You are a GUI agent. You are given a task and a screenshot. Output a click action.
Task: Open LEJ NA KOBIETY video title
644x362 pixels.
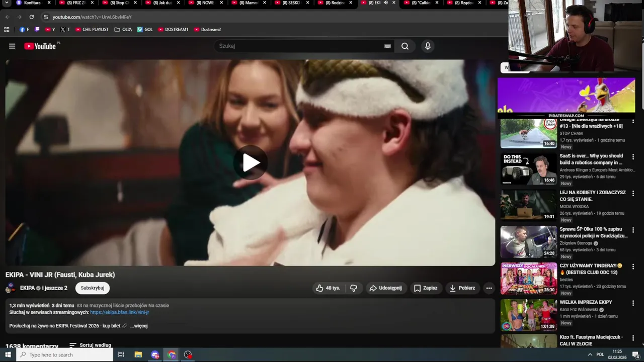593,196
